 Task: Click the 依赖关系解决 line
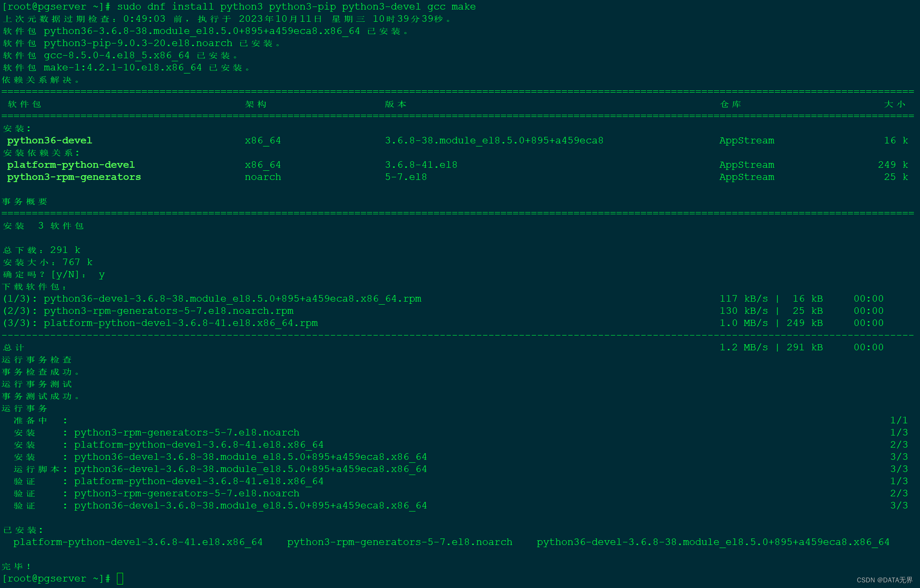coord(40,80)
